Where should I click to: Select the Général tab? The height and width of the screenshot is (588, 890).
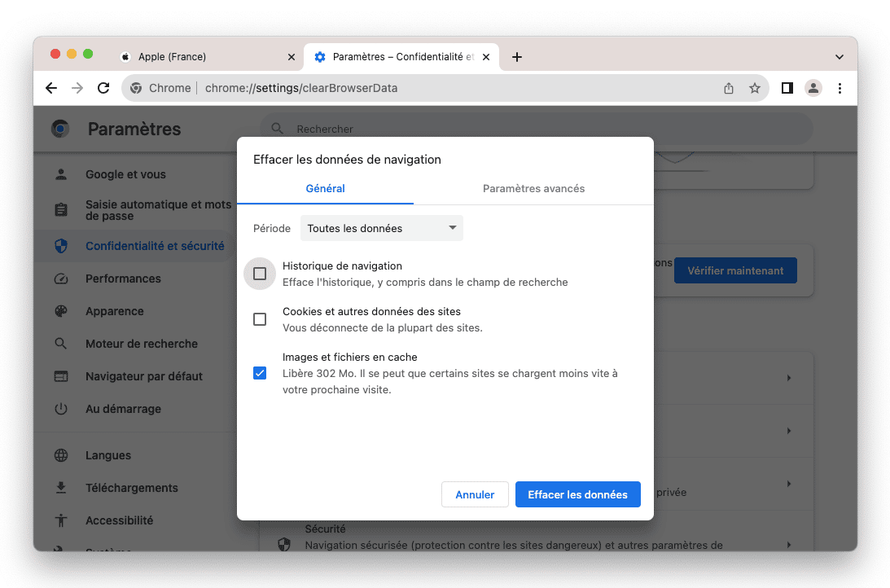pyautogui.click(x=325, y=188)
